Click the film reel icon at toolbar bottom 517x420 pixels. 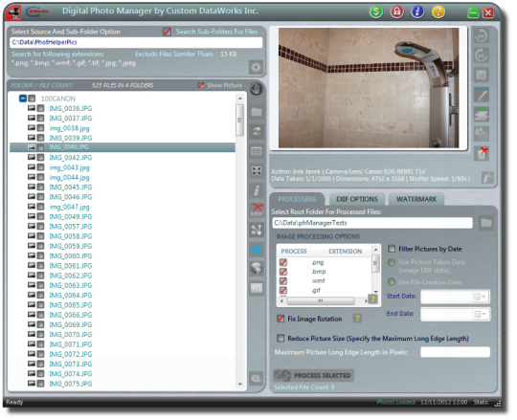[257, 378]
